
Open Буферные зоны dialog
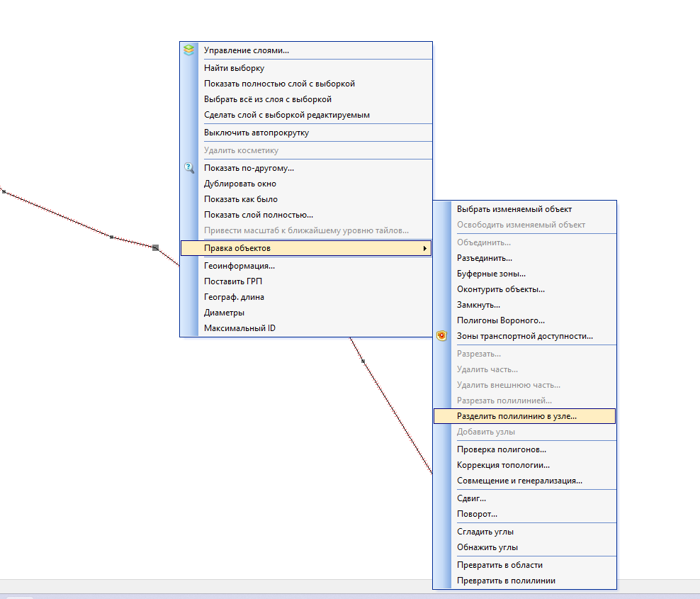[491, 274]
